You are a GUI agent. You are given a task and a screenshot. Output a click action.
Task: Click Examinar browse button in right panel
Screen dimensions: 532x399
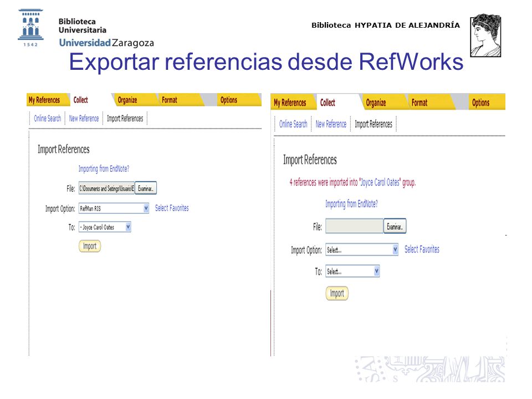(395, 226)
